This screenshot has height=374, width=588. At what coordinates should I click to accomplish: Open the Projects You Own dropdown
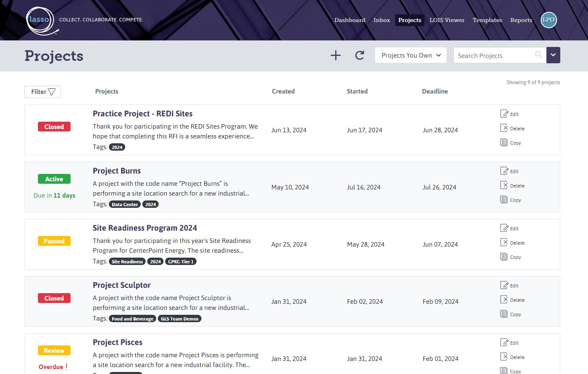coord(410,55)
